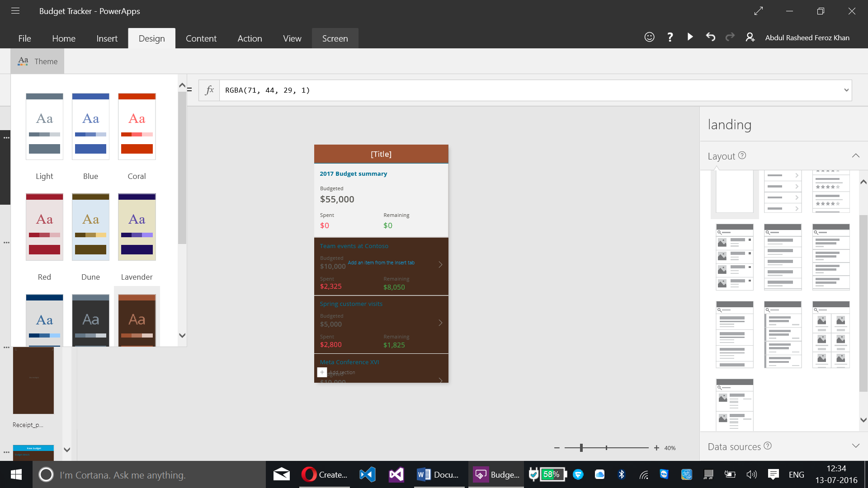Viewport: 868px width, 488px height.
Task: Open the Theme picker
Action: click(38, 61)
